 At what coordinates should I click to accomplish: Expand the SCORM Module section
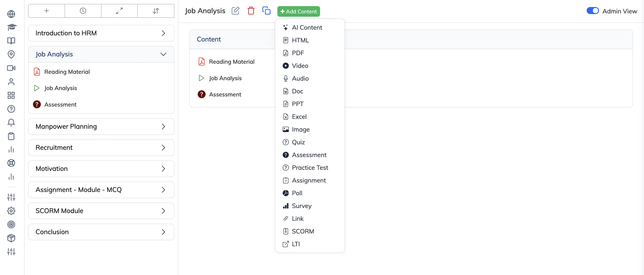click(101, 211)
